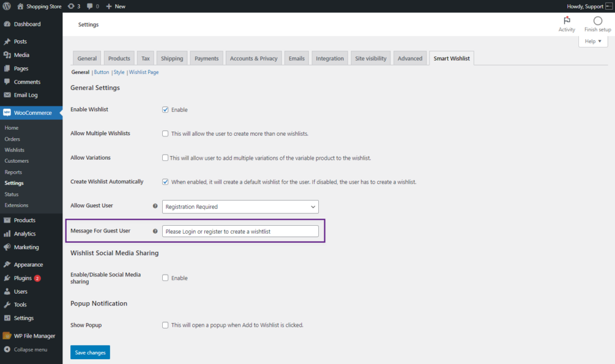Open the General settings tab
615x364 pixels.
(x=87, y=58)
